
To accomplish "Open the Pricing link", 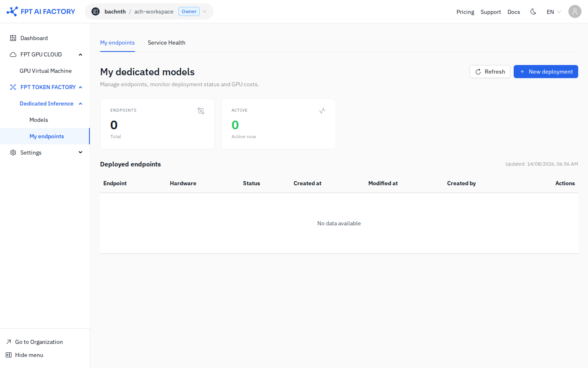I will coord(465,12).
